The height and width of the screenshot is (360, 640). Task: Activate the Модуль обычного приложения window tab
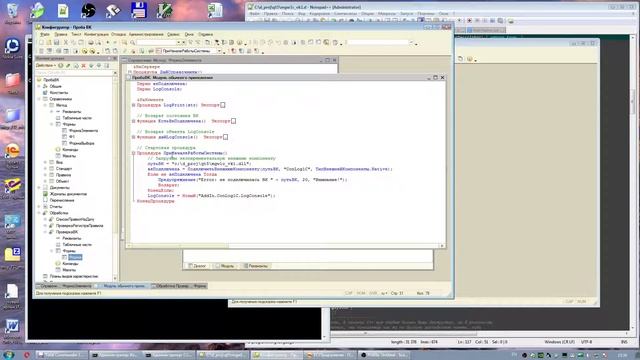coord(121,286)
